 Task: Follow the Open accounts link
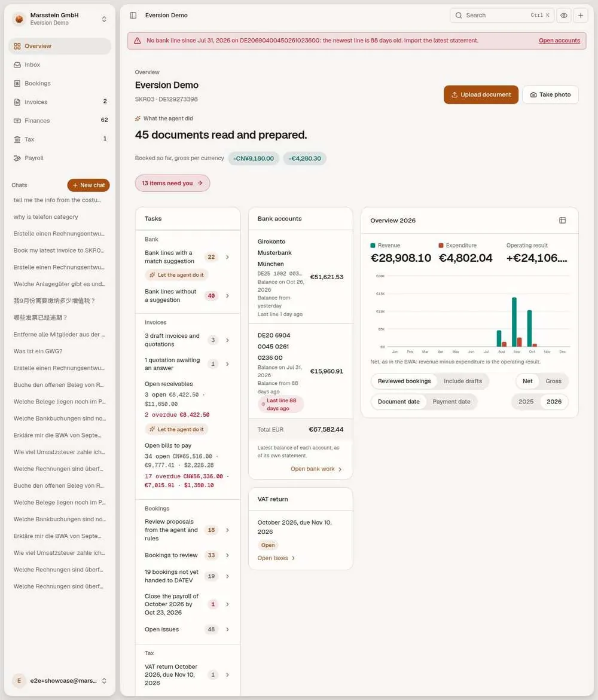click(559, 41)
